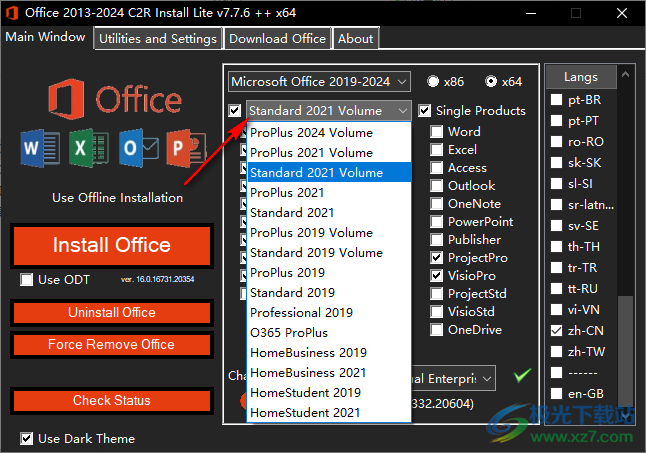Click the Outlook app icon
646x453 pixels.
pyautogui.click(x=139, y=148)
